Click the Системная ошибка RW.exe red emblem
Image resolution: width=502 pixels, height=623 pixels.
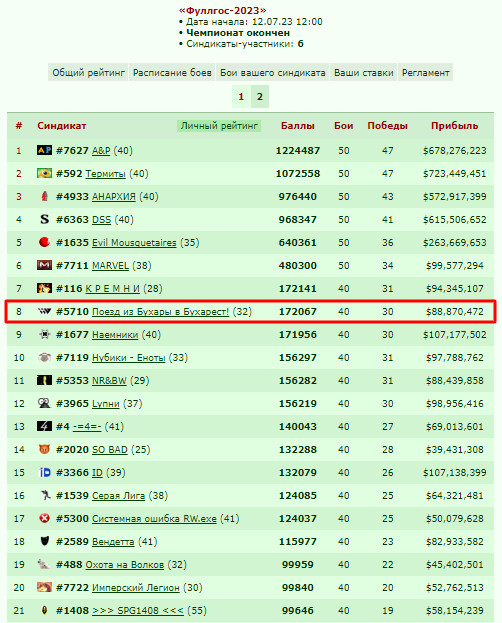click(44, 519)
